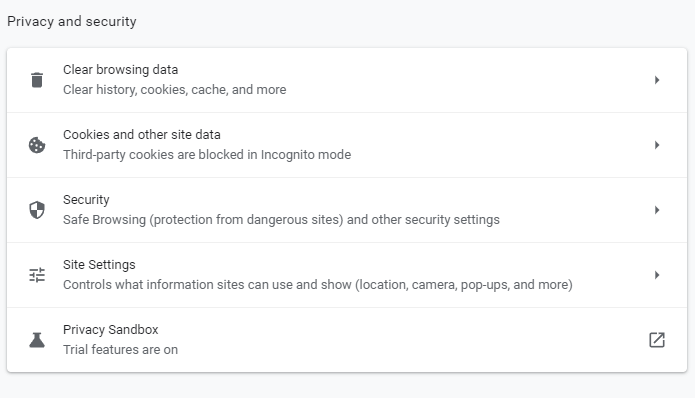
Task: Open the Site Settings title
Action: [x=99, y=265]
